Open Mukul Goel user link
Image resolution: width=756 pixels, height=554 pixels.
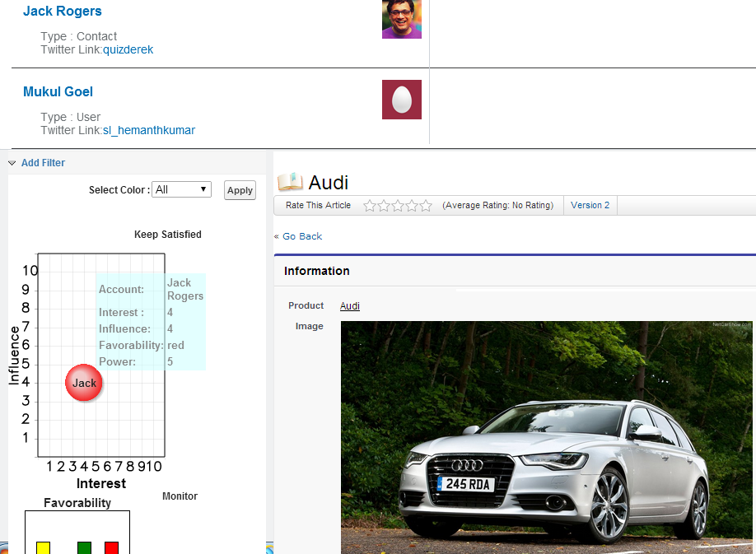(58, 91)
